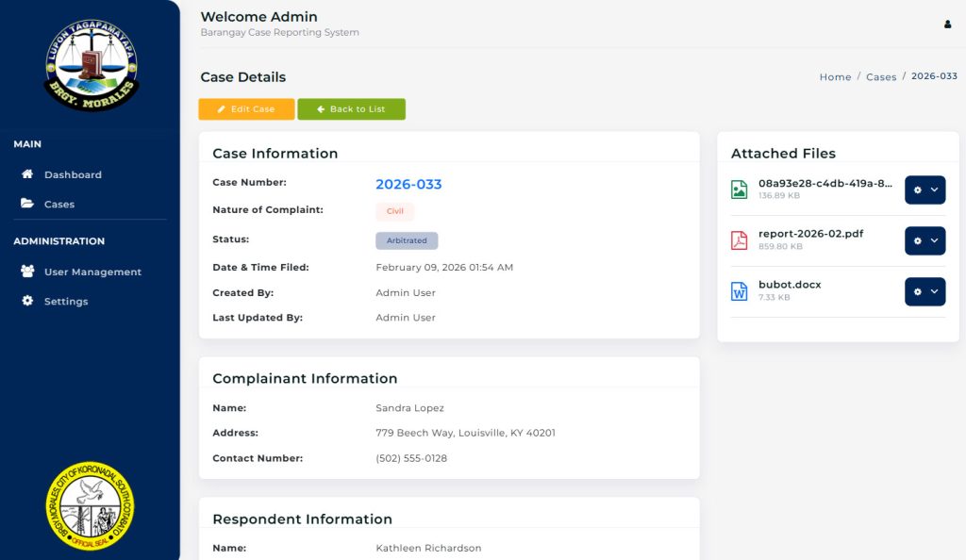Click the Civil complaint nature badge

(x=394, y=211)
